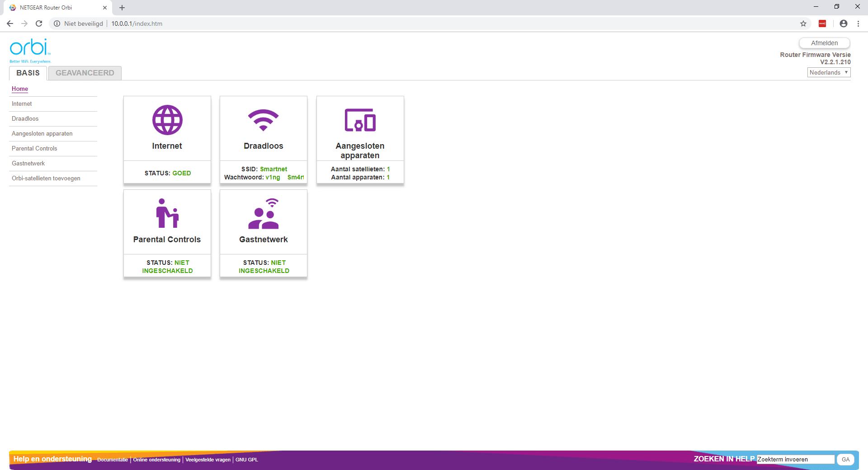Open the Documentatie link
This screenshot has width=868, height=470.
(113, 460)
